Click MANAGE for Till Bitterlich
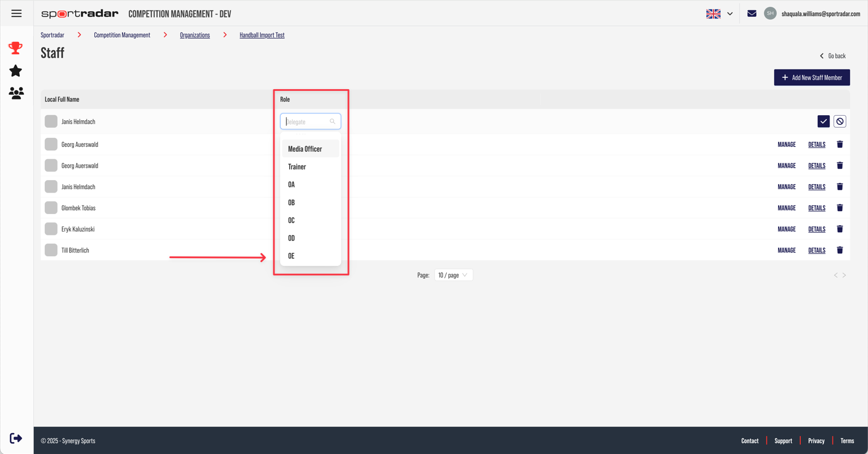Viewport: 868px width, 454px height. (x=787, y=250)
